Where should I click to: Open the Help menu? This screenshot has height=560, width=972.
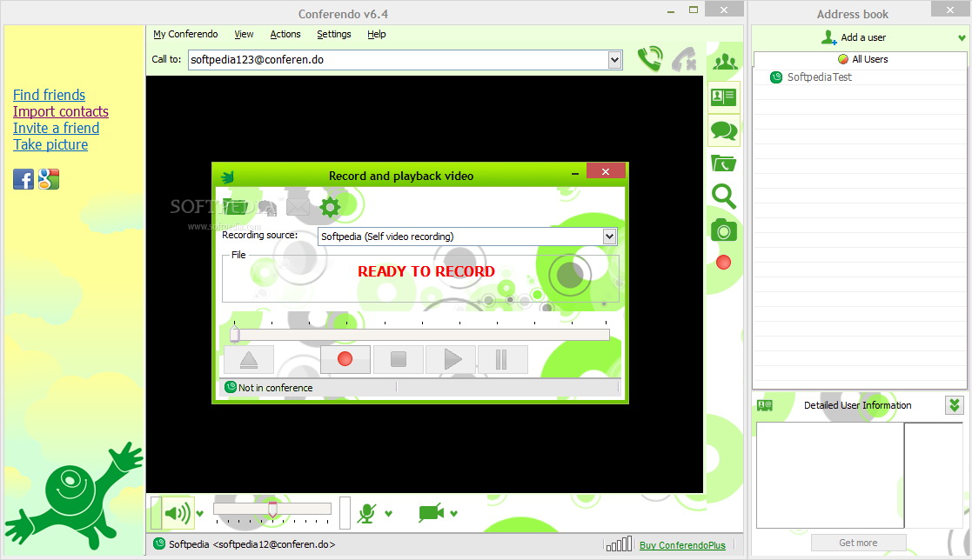[376, 34]
